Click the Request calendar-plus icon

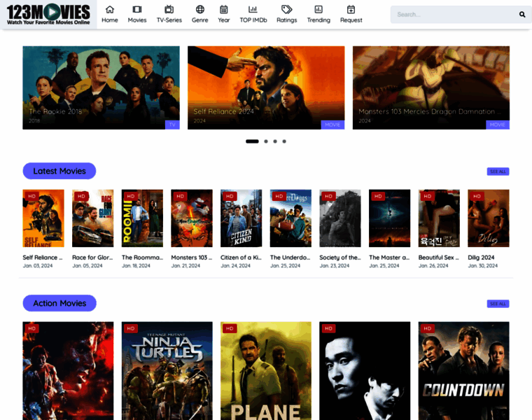click(x=351, y=10)
